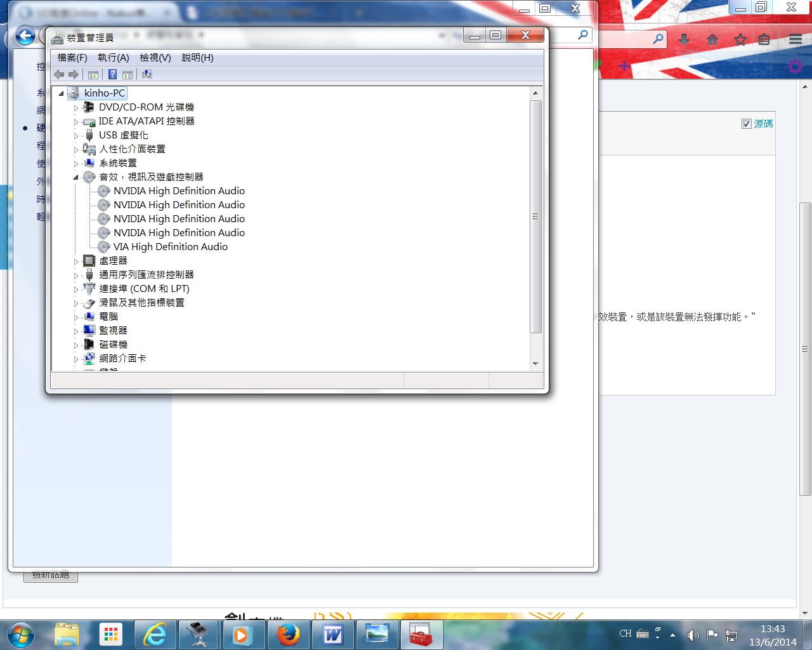Image resolution: width=812 pixels, height=650 pixels.
Task: Toggle the console tree pane toolbar icon
Action: click(93, 74)
